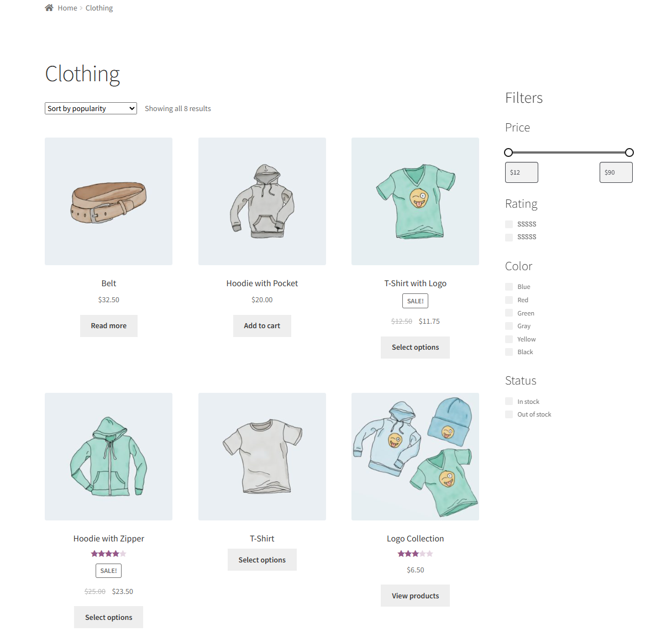This screenshot has height=642, width=672.
Task: Click the Hoodie with Zipper star rating
Action: (109, 554)
